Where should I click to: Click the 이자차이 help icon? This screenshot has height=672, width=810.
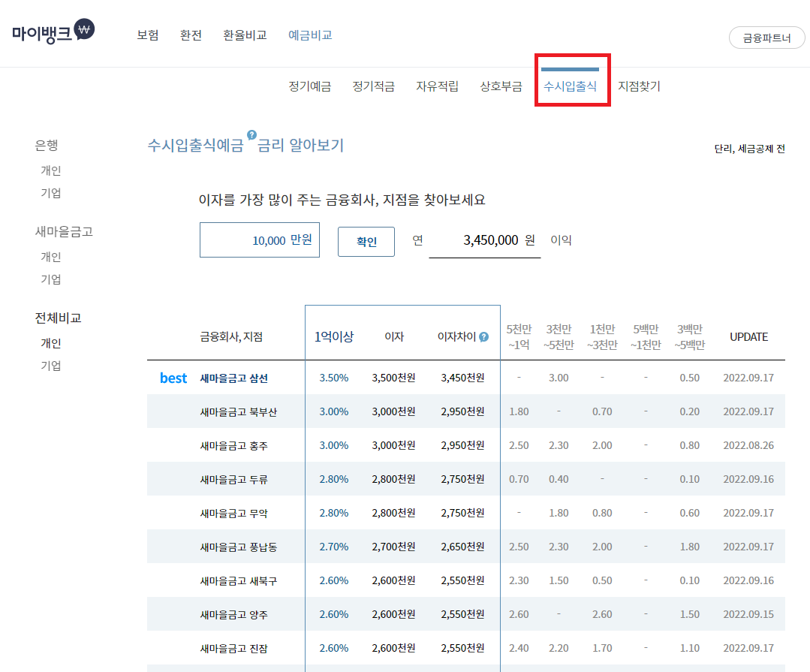click(484, 337)
